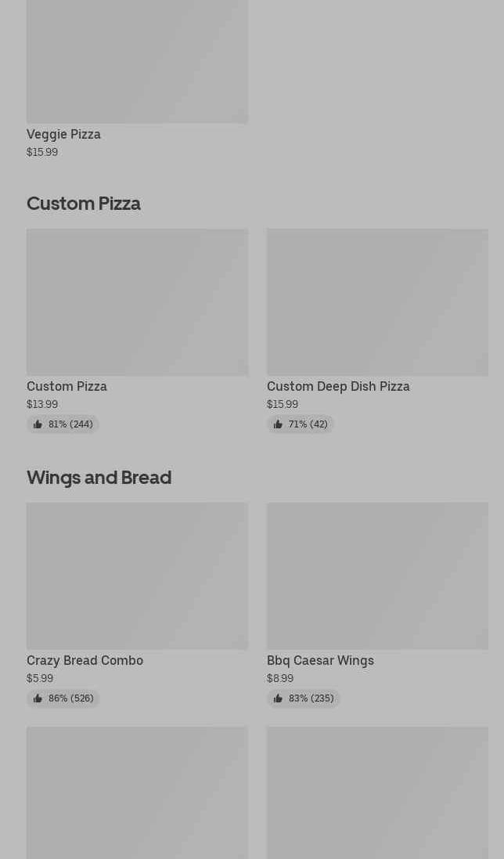This screenshot has width=504, height=859.
Task: Click thumbs-up icon on Crazy Bread Combo rating
Action: click(x=38, y=698)
